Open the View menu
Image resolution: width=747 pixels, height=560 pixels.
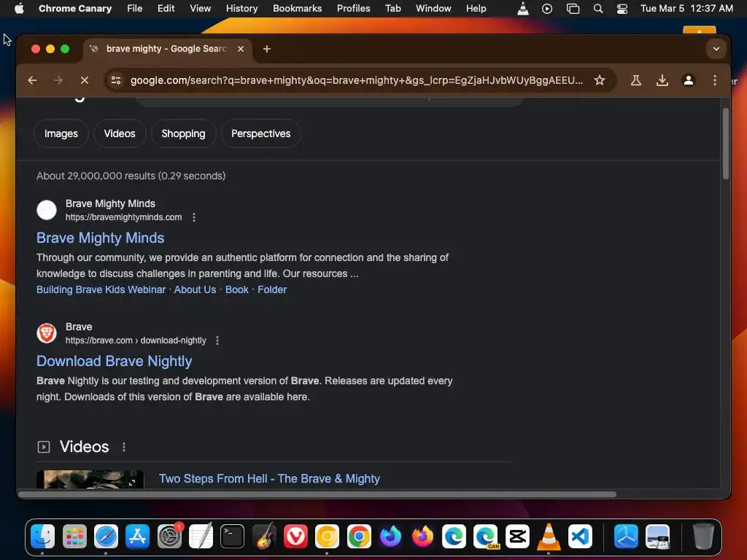(x=200, y=9)
